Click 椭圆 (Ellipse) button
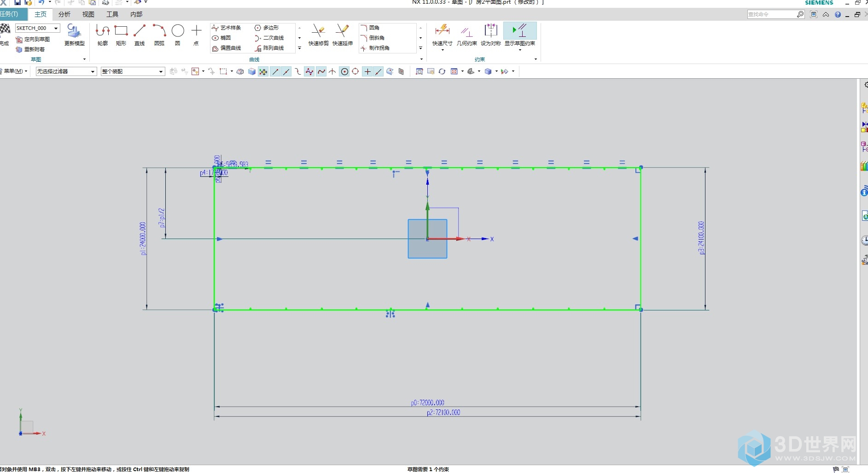The width and height of the screenshot is (868, 473). (221, 38)
